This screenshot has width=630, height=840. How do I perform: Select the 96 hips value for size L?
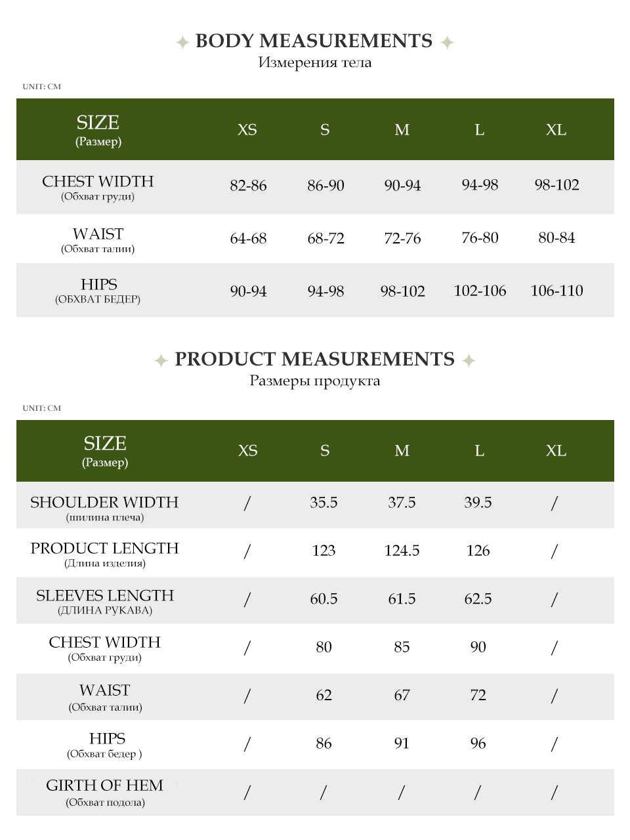click(x=478, y=744)
